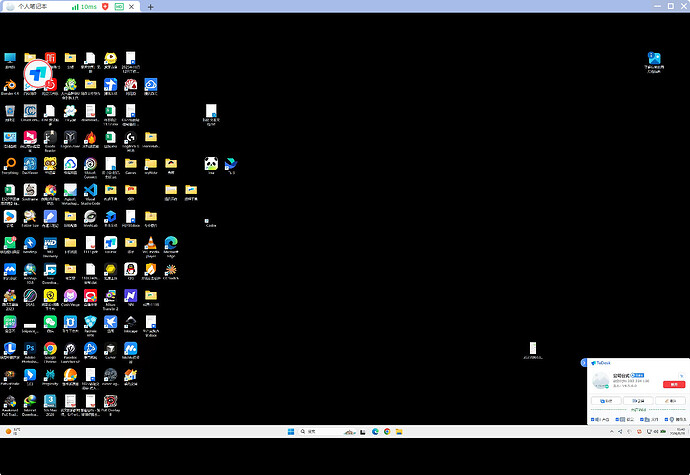Toggle the HD quality icon in the tab
690x475 pixels.
tap(119, 7)
